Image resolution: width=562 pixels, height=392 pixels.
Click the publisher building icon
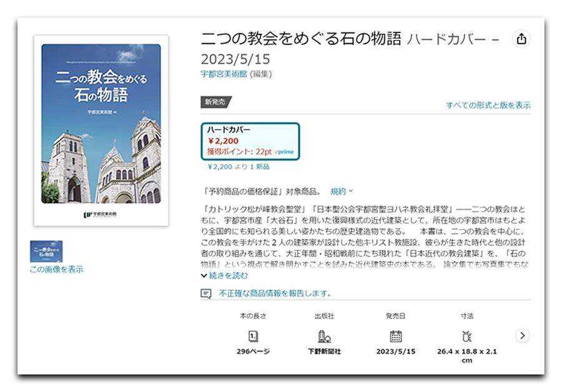tap(324, 336)
